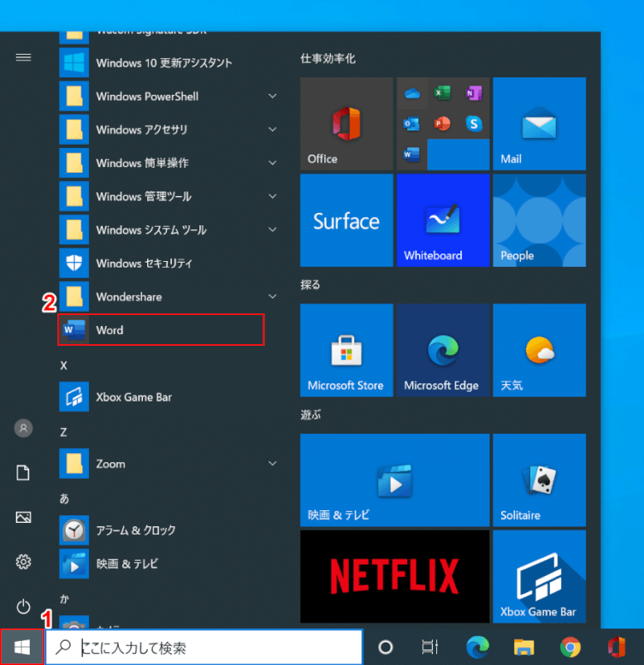Jump via the か letter header

[65, 598]
